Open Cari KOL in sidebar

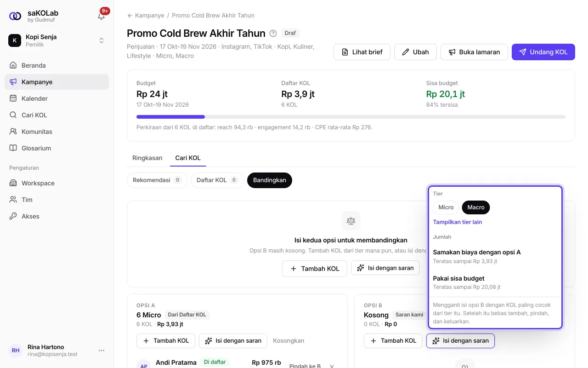pos(57,115)
